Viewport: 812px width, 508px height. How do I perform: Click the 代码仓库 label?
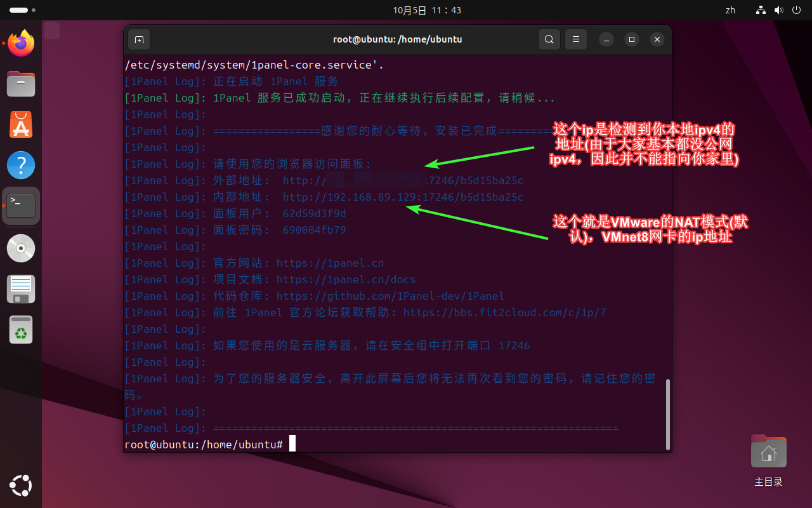[241, 296]
